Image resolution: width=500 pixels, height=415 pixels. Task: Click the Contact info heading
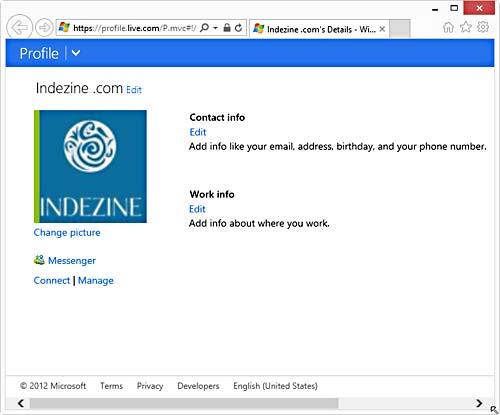pos(217,117)
